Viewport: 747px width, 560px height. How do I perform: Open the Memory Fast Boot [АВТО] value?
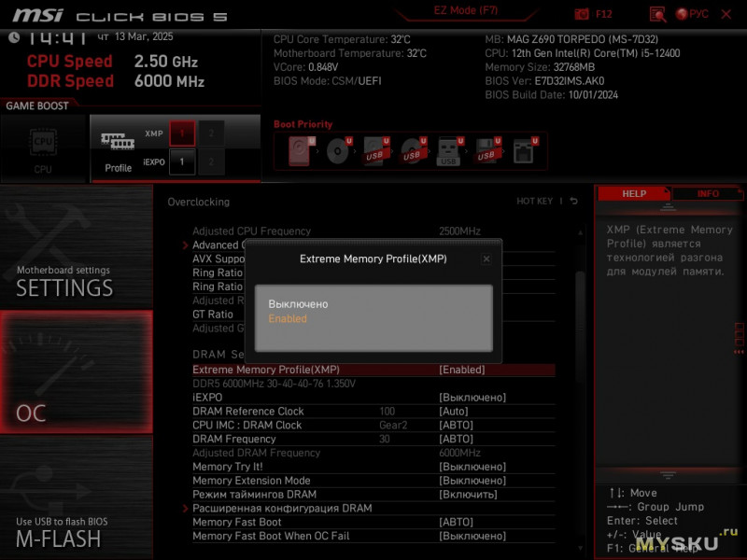(x=456, y=523)
